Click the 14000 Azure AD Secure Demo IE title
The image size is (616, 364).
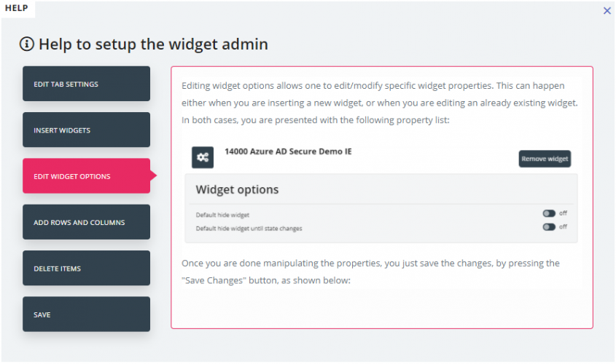[x=288, y=151]
